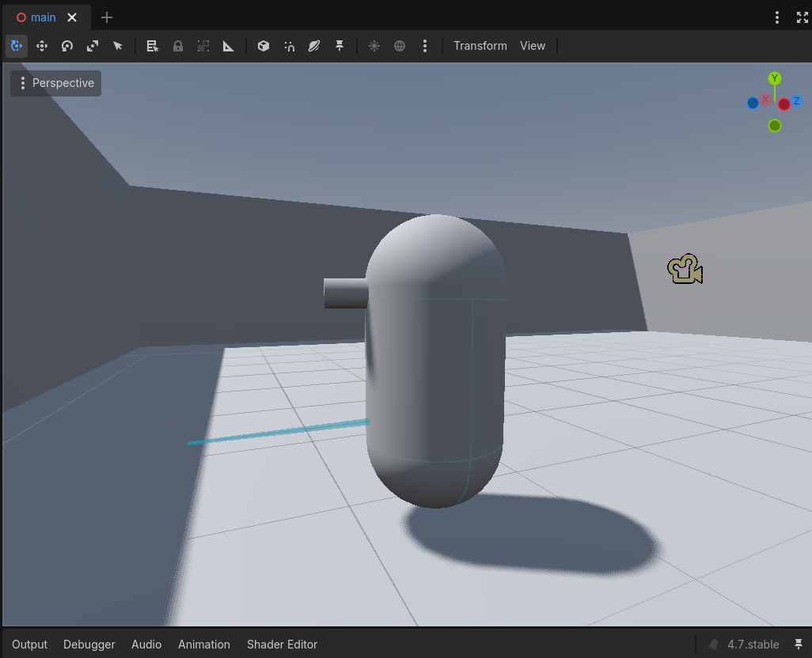Image resolution: width=812 pixels, height=658 pixels.
Task: Click the faded pink X axis gizmo handle
Action: coord(765,100)
